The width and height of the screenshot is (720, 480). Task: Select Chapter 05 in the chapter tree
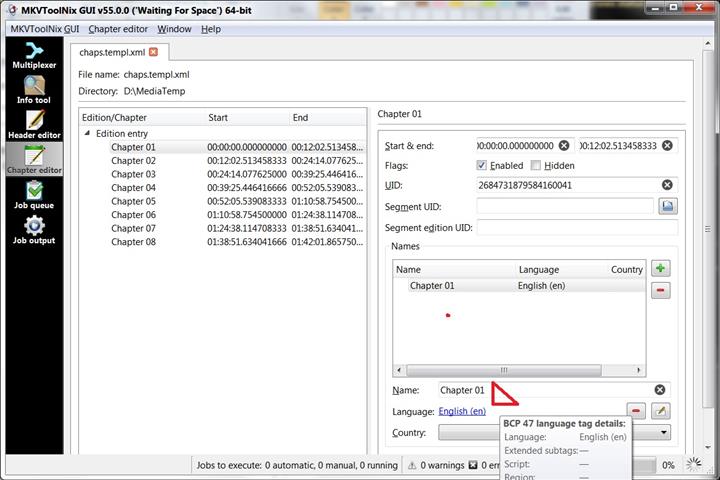(x=133, y=201)
